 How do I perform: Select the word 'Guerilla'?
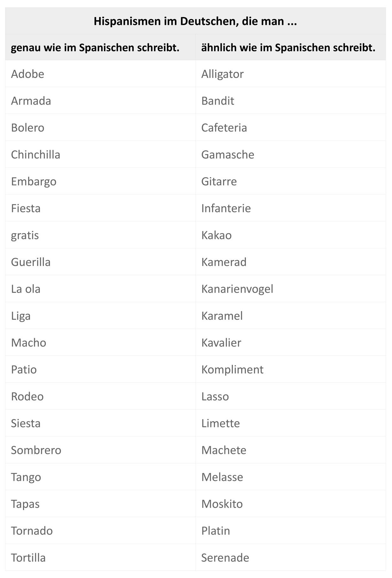(31, 262)
